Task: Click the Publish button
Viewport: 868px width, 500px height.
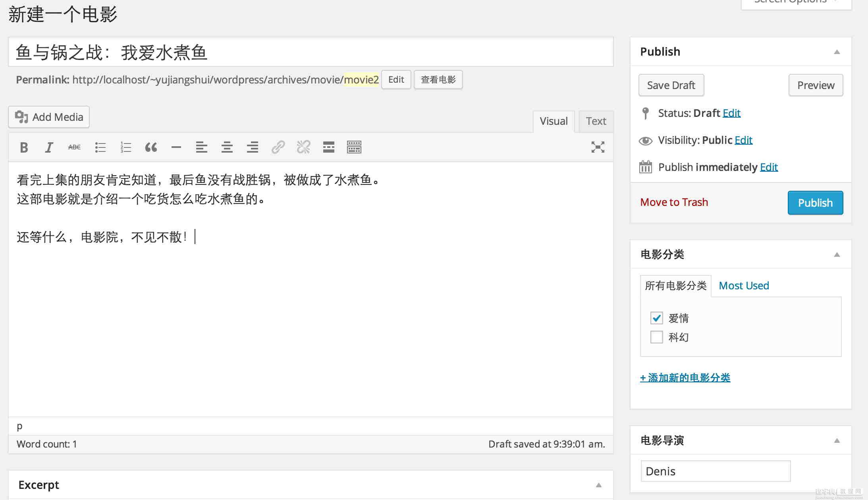Action: tap(815, 202)
